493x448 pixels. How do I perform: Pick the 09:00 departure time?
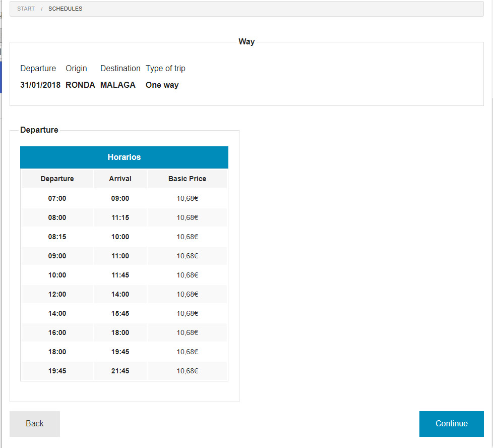[57, 256]
